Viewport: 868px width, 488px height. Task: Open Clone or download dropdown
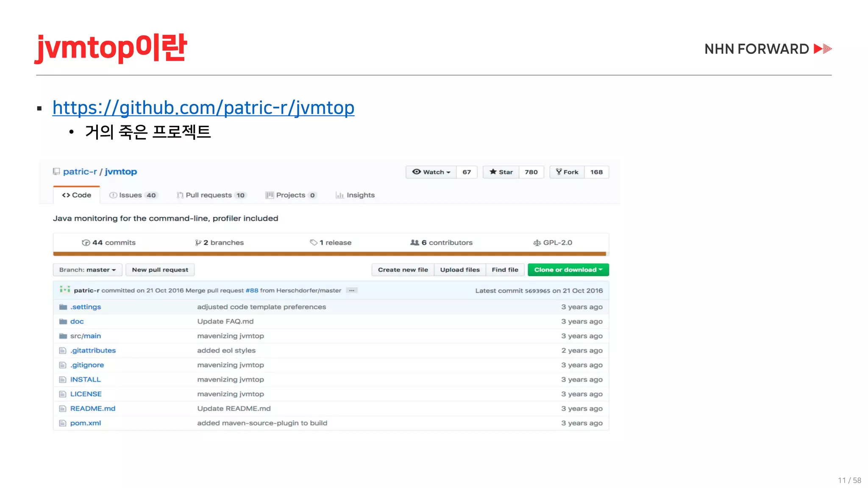coord(568,270)
